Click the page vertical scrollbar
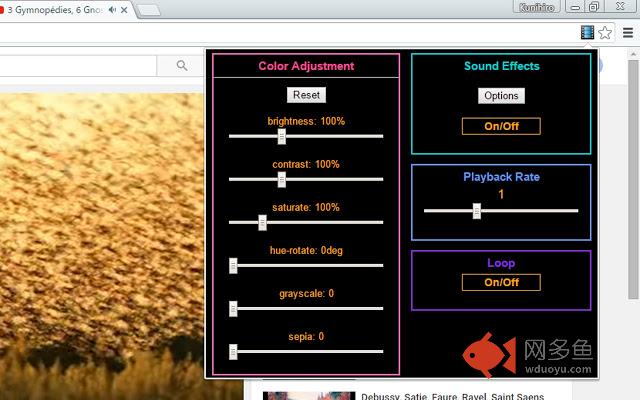The width and height of the screenshot is (640, 400). click(x=633, y=180)
